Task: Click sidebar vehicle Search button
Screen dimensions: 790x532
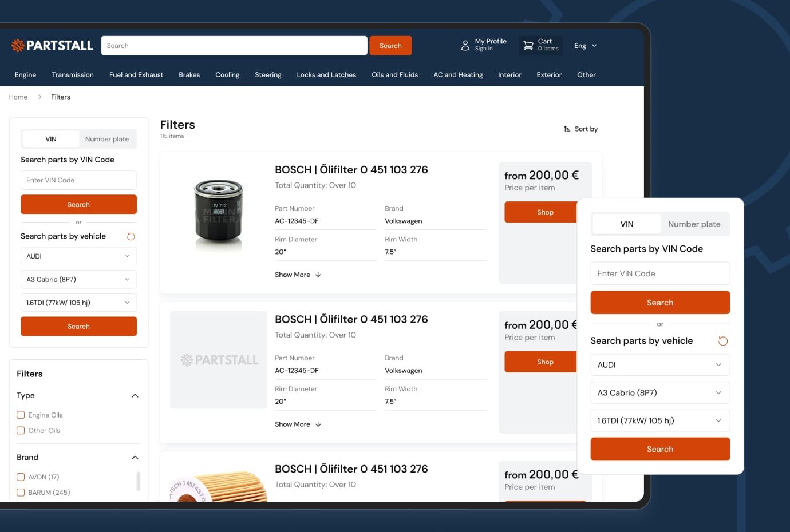Action: coord(78,327)
